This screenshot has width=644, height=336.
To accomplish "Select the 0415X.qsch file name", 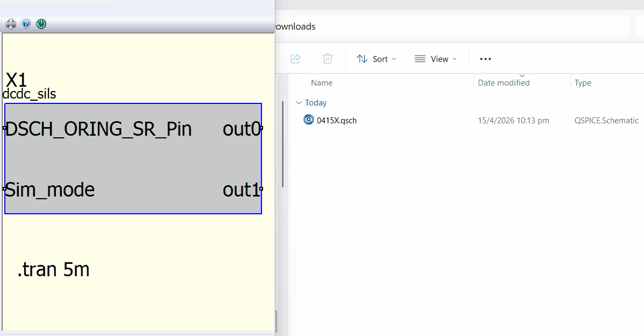I will 337,121.
